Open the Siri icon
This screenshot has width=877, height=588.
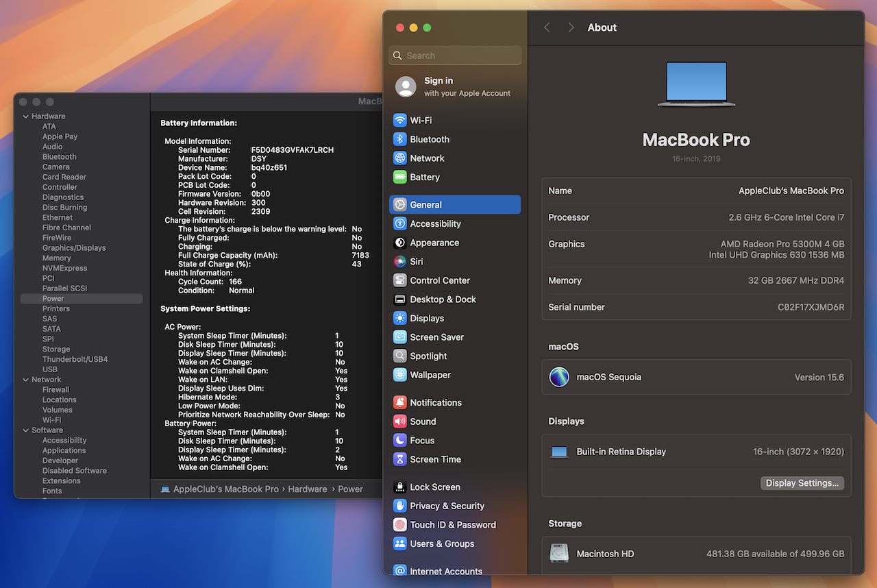click(400, 261)
